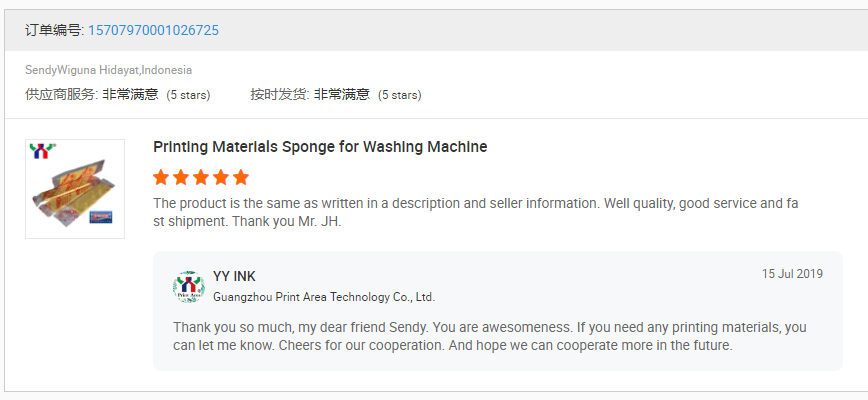Open the YY INK seller name
This screenshot has height=400, width=868.
pos(234,277)
